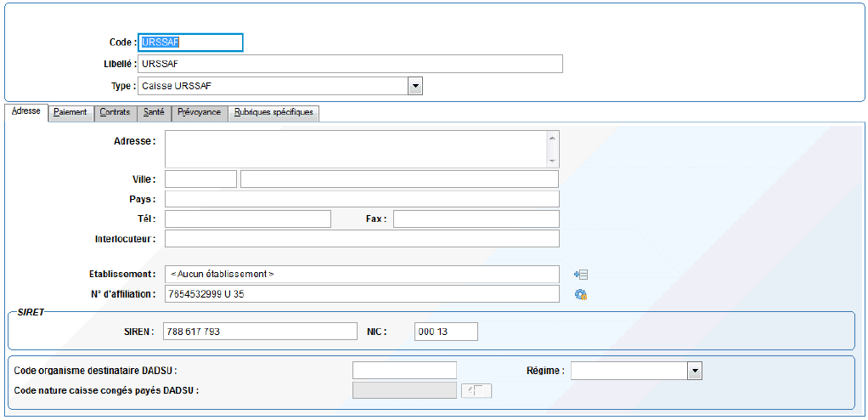This screenshot has width=868, height=420.
Task: Click the SIREN field with 788 617 793
Action: (x=261, y=332)
